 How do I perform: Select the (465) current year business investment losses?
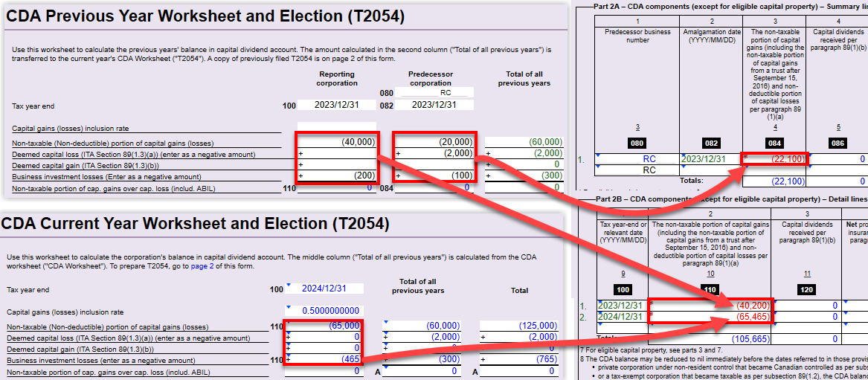(x=323, y=359)
